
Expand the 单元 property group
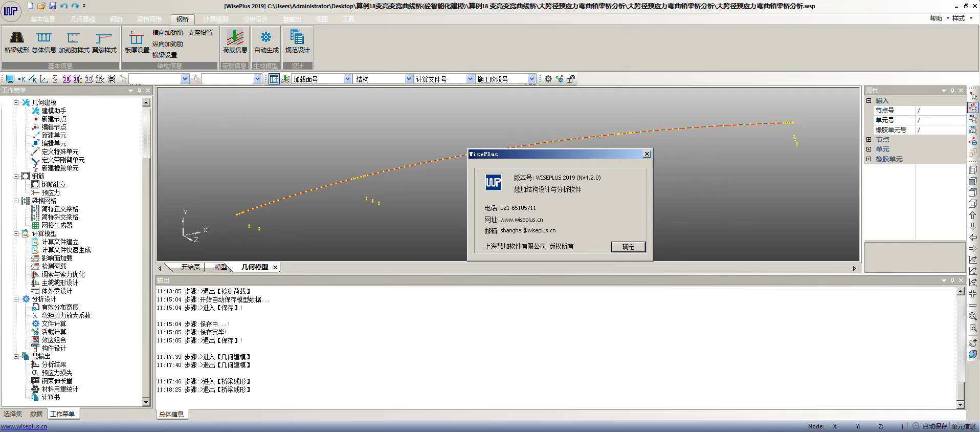pos(868,149)
